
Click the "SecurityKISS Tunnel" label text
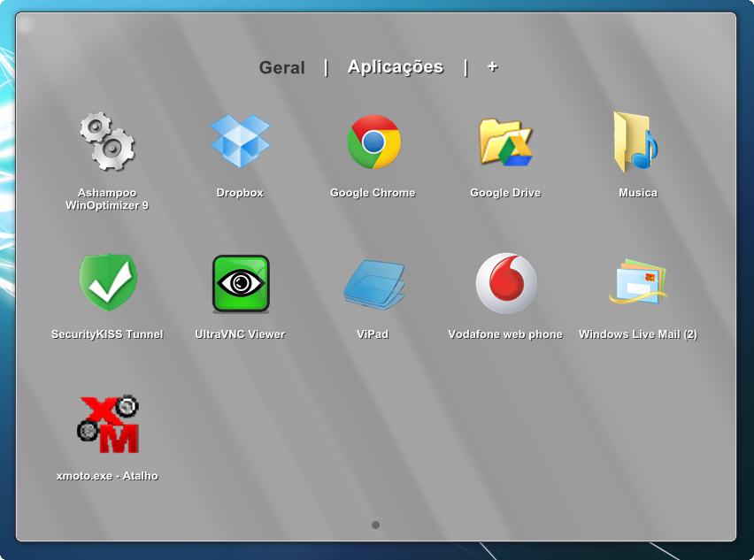click(107, 334)
